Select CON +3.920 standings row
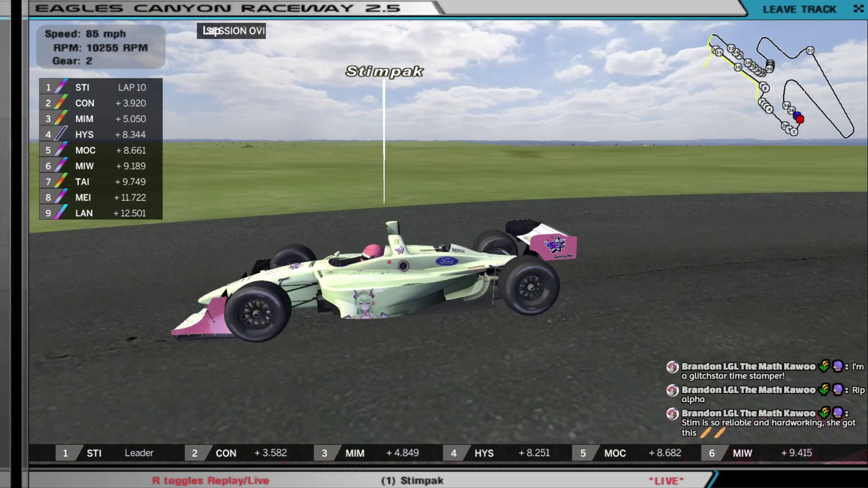868x488 pixels. point(101,103)
